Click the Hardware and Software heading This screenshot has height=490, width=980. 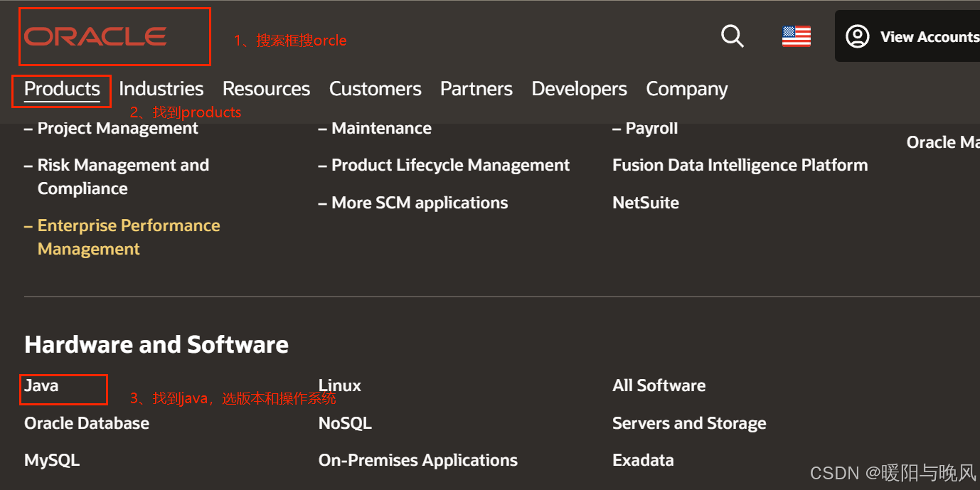coord(156,345)
